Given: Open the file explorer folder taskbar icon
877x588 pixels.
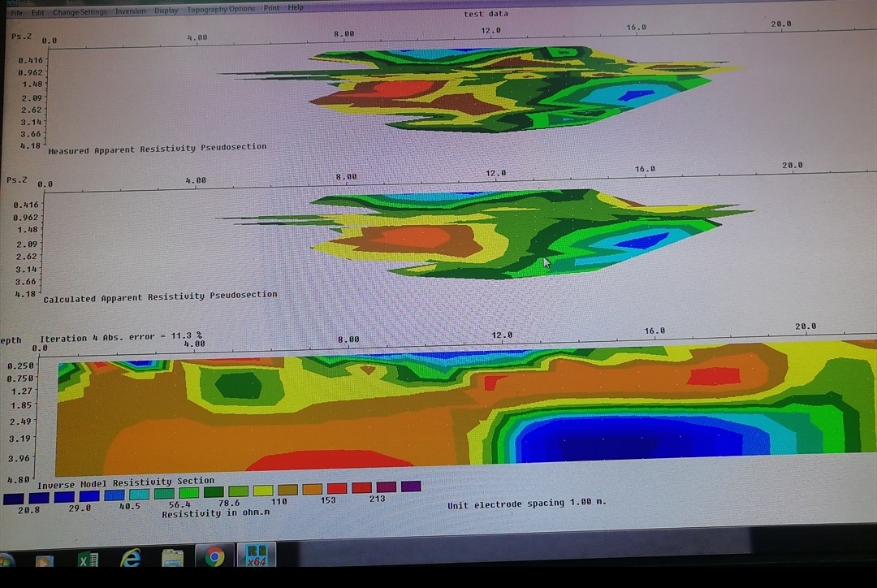Looking at the screenshot, I should tap(172, 559).
